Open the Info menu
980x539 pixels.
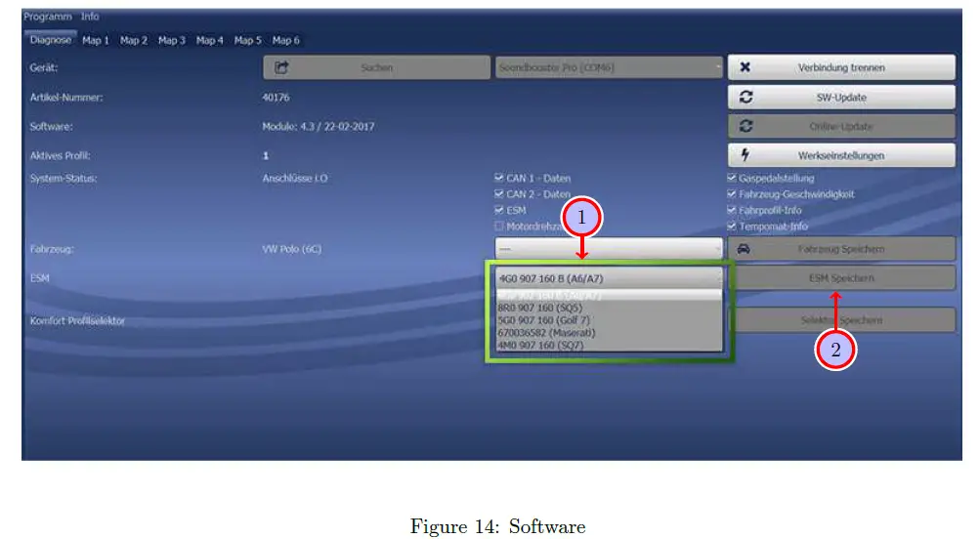90,17
